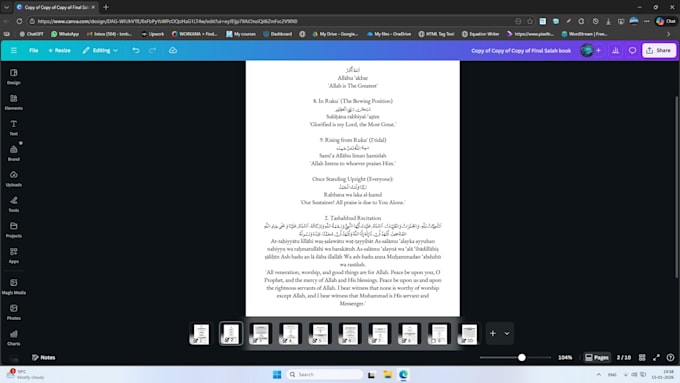Screen dimensions: 680x383
Task: Add a collaborator with the plus icon
Action: click(x=598, y=51)
